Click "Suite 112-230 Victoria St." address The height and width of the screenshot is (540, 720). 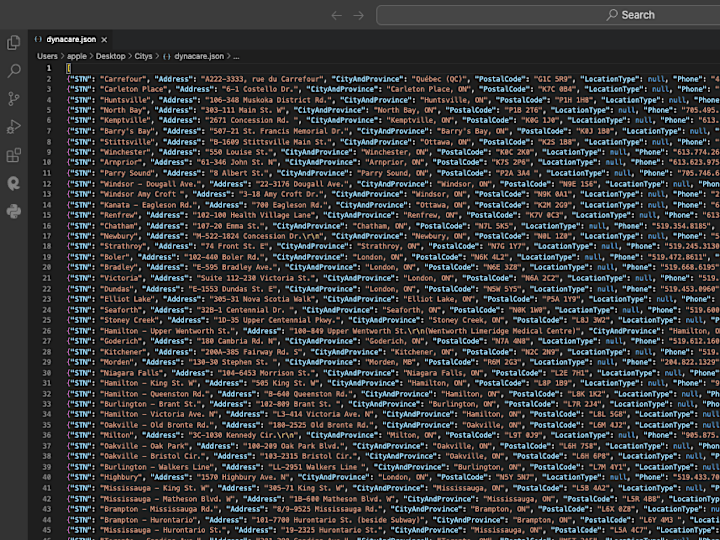pos(256,278)
